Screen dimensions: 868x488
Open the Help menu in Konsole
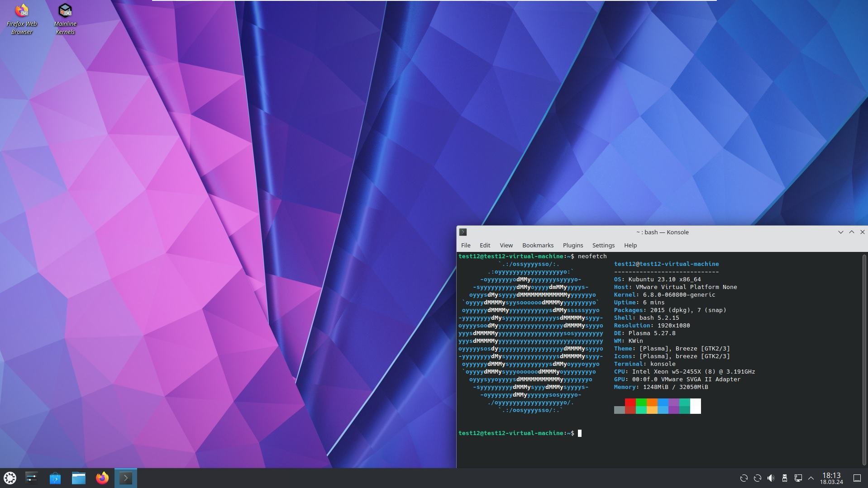click(x=630, y=245)
